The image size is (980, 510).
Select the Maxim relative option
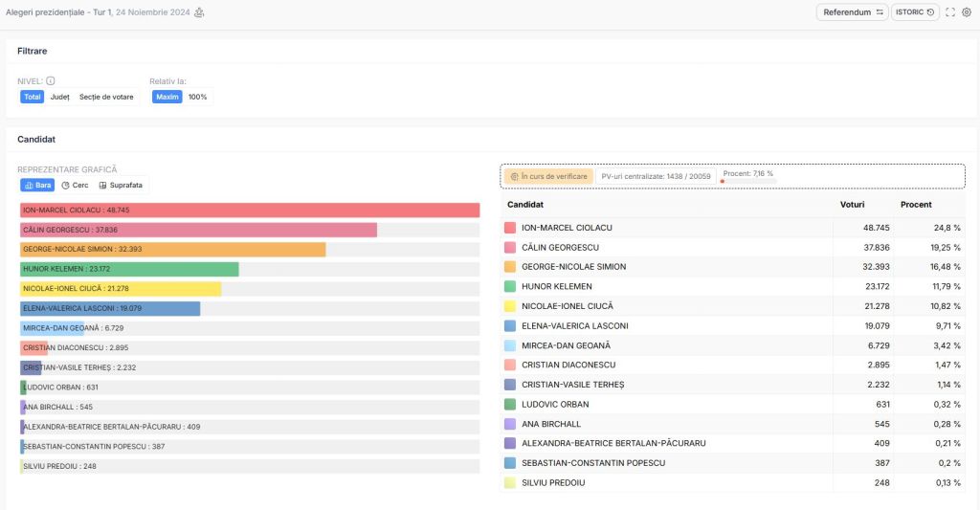point(167,97)
